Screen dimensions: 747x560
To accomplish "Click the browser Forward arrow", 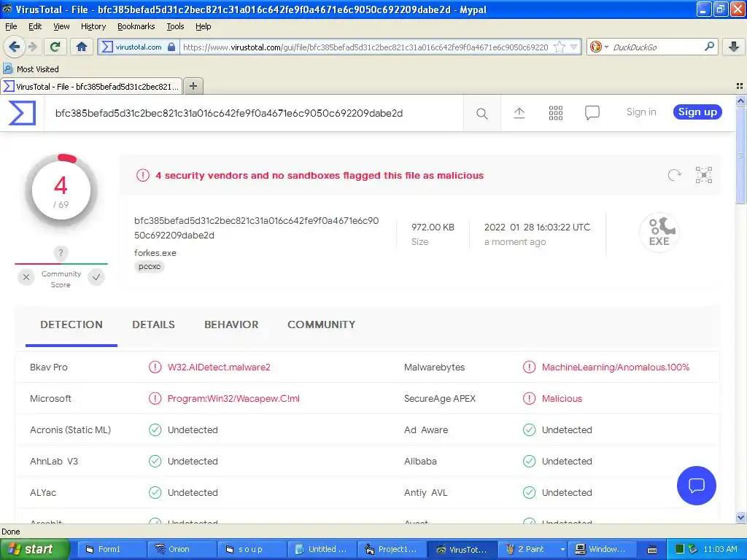I will tap(32, 47).
